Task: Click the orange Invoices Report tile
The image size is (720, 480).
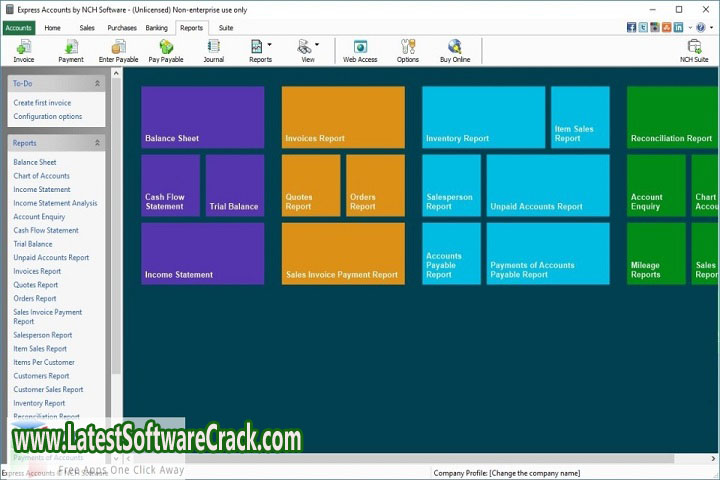Action: [343, 117]
